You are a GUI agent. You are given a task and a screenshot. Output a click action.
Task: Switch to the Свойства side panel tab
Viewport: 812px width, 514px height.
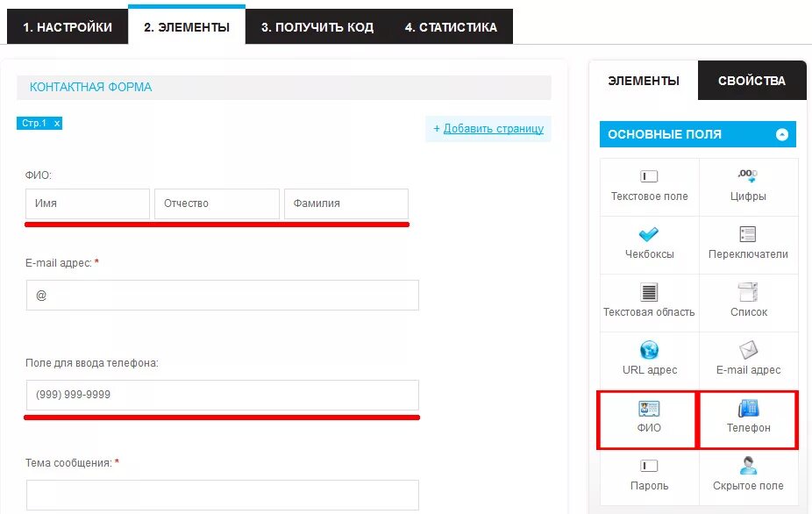[751, 81]
